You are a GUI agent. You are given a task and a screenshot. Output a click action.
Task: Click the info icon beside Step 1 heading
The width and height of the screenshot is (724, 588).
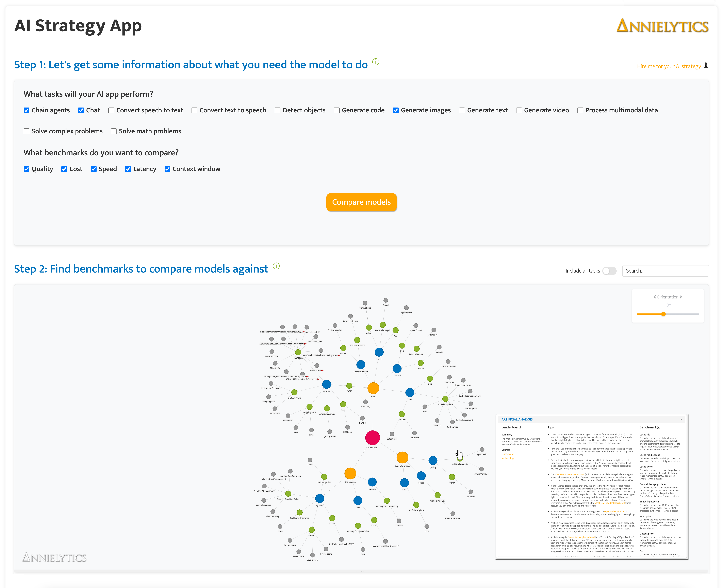coord(376,62)
